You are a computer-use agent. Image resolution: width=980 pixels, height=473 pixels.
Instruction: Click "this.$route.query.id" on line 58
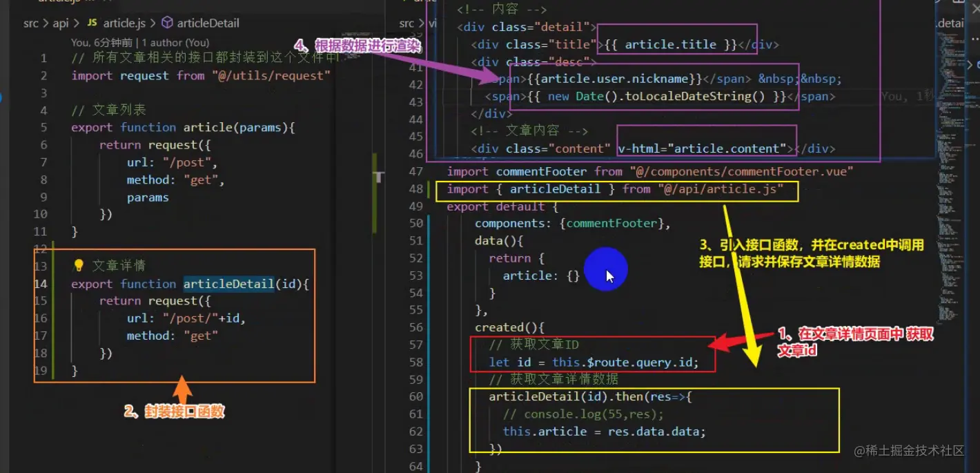click(x=623, y=362)
